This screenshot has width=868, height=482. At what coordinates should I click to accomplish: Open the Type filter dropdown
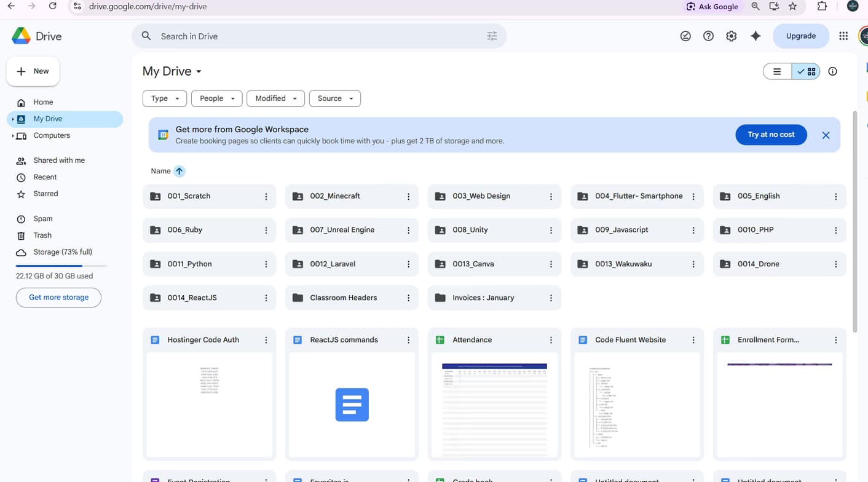[165, 98]
